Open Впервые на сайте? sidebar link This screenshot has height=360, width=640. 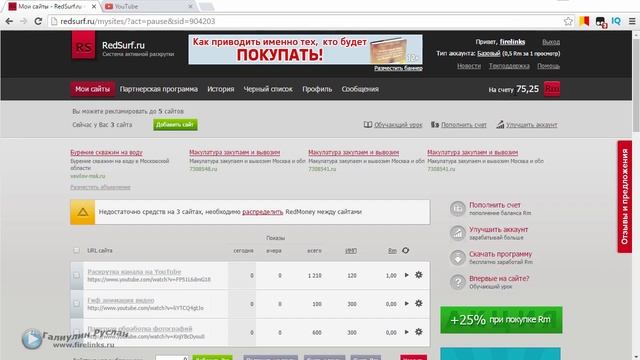(499, 278)
